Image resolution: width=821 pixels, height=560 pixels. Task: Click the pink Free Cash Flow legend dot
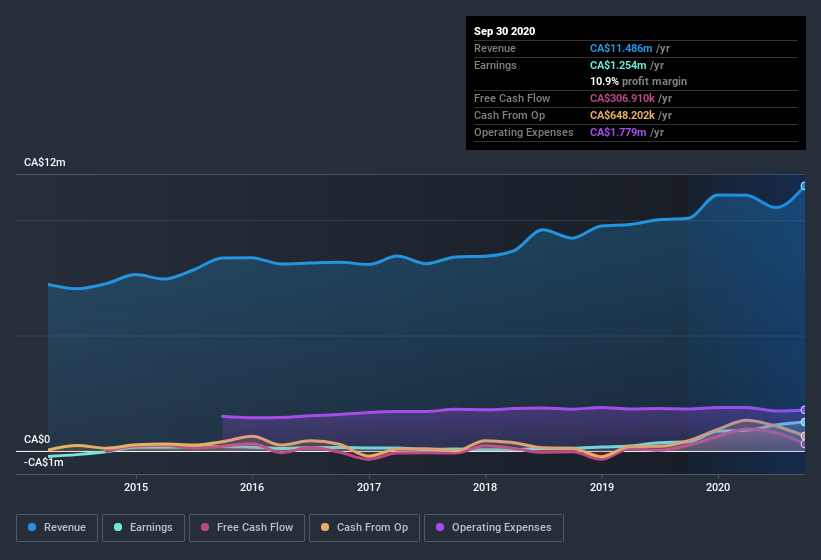coord(205,527)
